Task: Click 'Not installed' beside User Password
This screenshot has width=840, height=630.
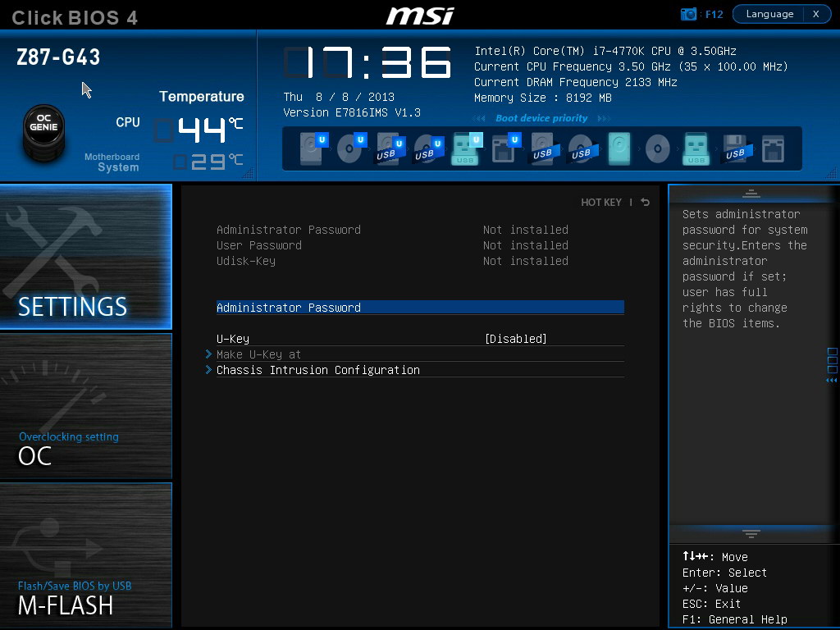Action: point(526,244)
